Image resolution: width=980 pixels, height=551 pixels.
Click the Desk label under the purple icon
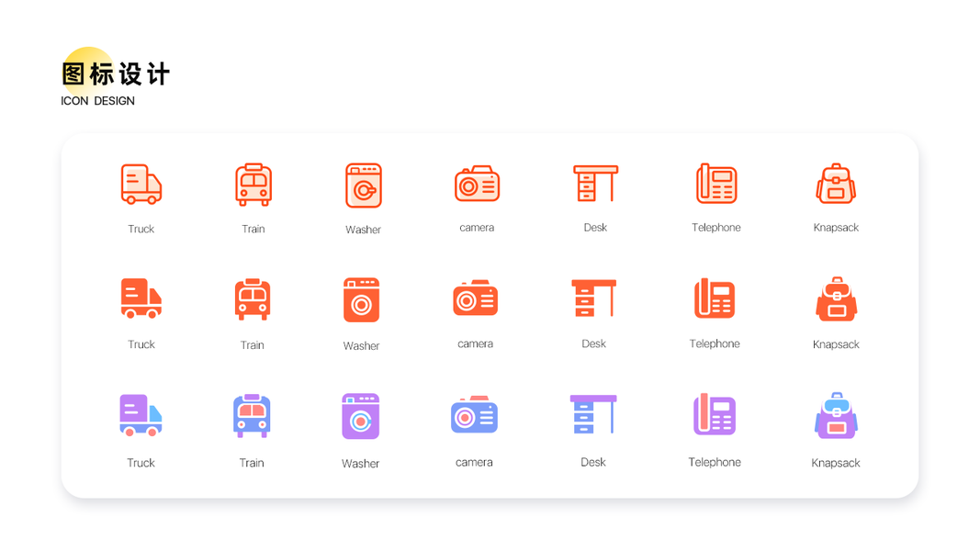[593, 462]
